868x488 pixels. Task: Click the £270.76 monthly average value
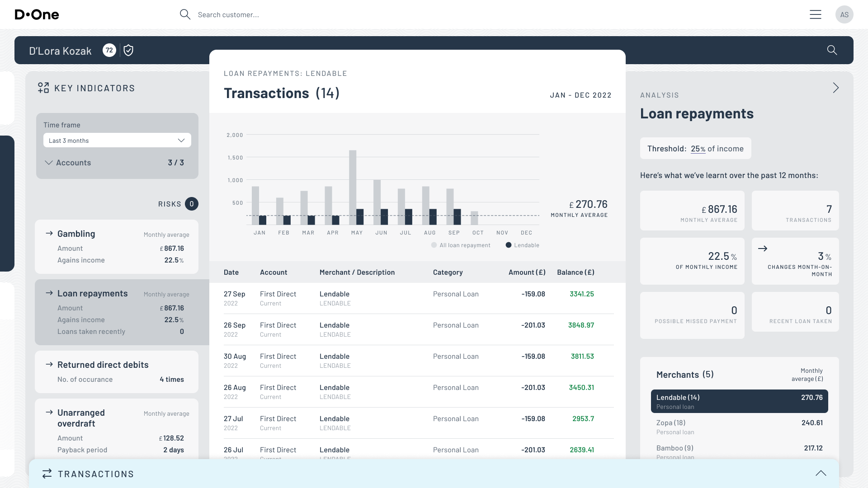pyautogui.click(x=588, y=204)
